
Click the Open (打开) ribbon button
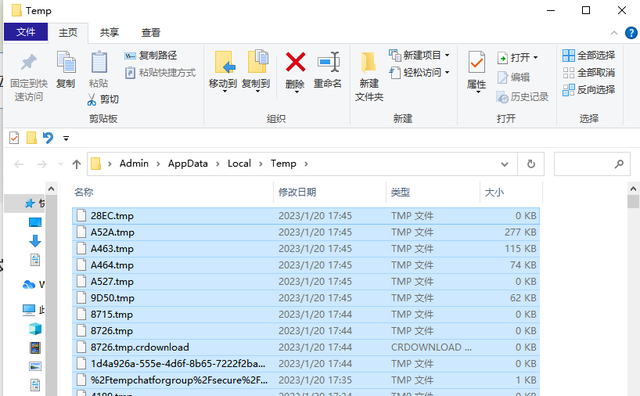pos(518,58)
